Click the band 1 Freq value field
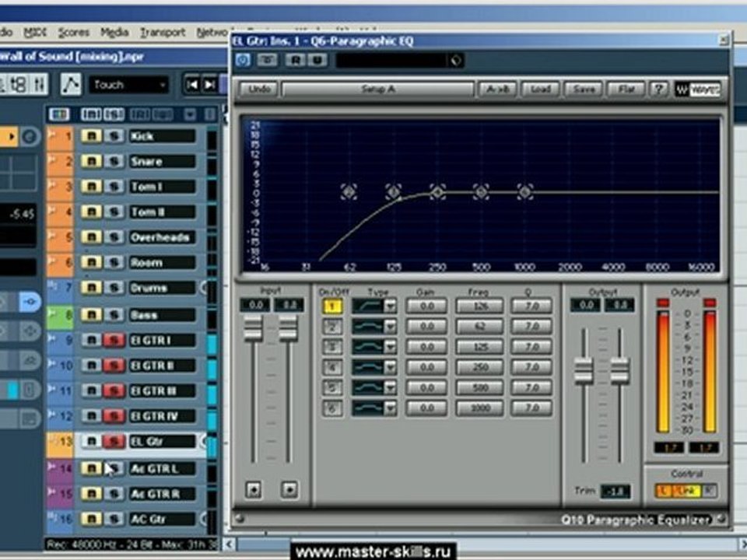This screenshot has height=560, width=747. (479, 306)
